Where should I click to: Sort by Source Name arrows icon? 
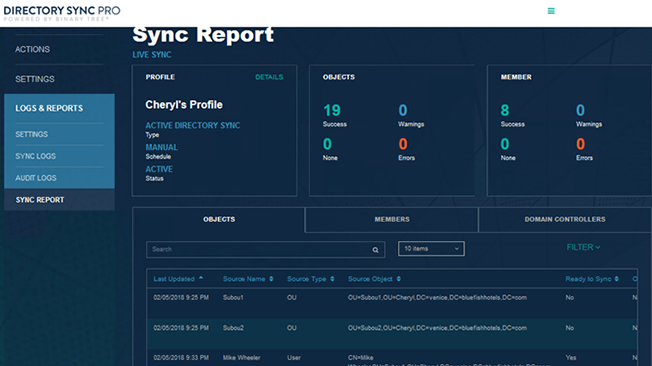[271, 279]
